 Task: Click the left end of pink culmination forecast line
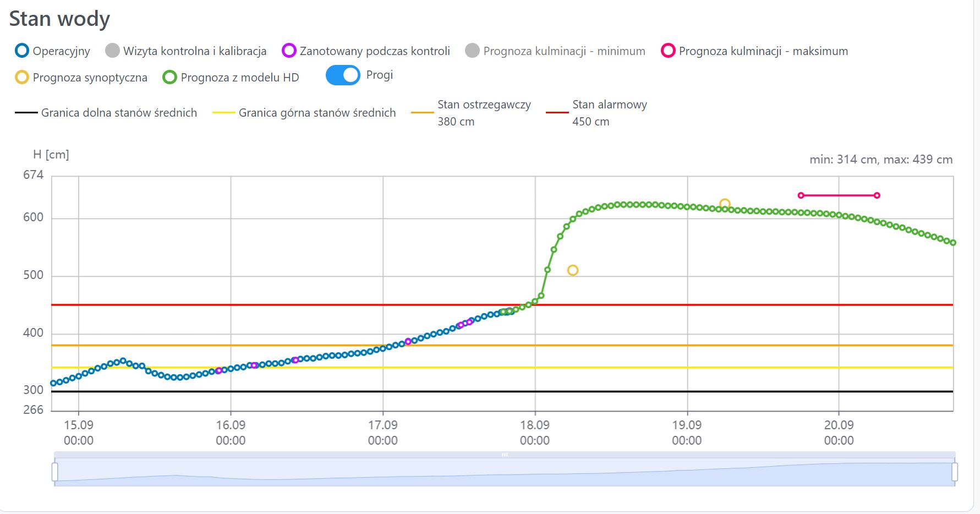pyautogui.click(x=801, y=195)
